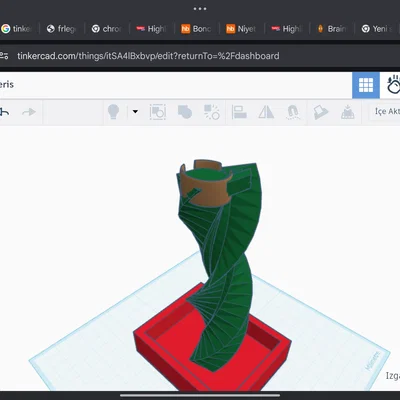Image resolution: width=400 pixels, height=400 pixels.
Task: Tap the three-dot multitasking menu at top
Action: (x=200, y=9)
